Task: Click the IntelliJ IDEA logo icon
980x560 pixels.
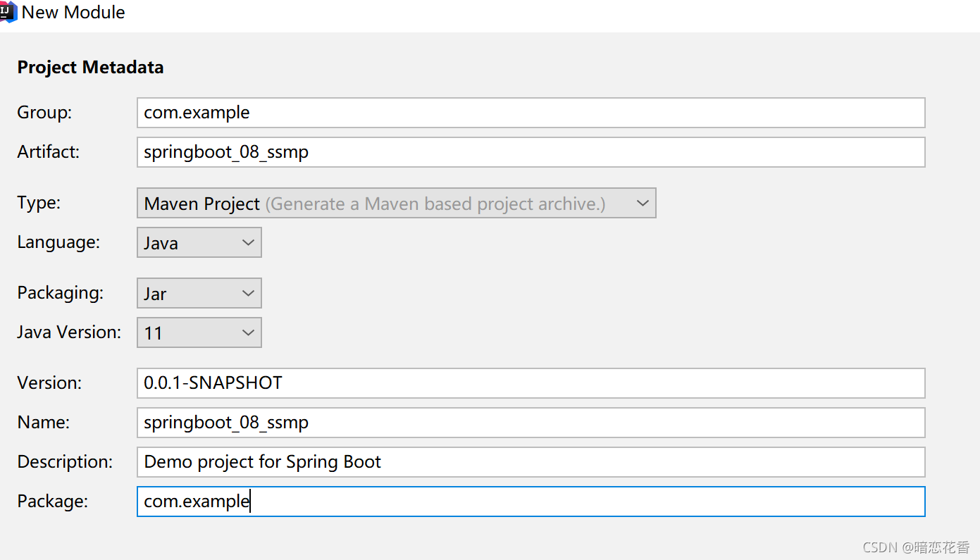Action: 8,12
